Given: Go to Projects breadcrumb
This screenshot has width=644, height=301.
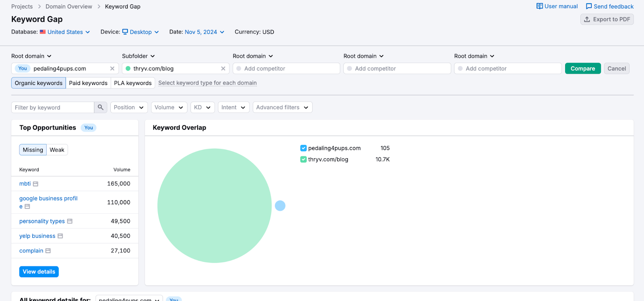Looking at the screenshot, I should pyautogui.click(x=22, y=6).
